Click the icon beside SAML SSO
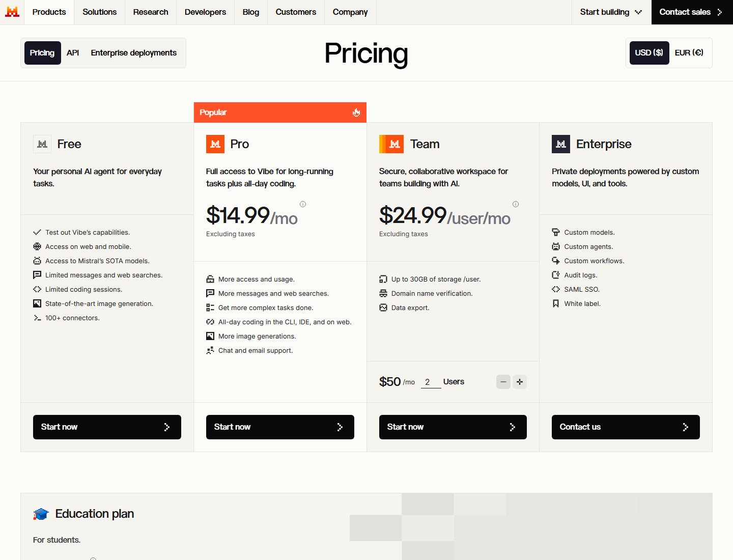Screen dimensions: 733x560 556,289
